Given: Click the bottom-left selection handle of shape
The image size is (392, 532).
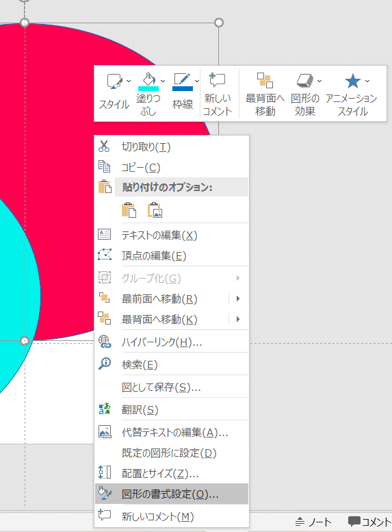Looking at the screenshot, I should (25, 341).
